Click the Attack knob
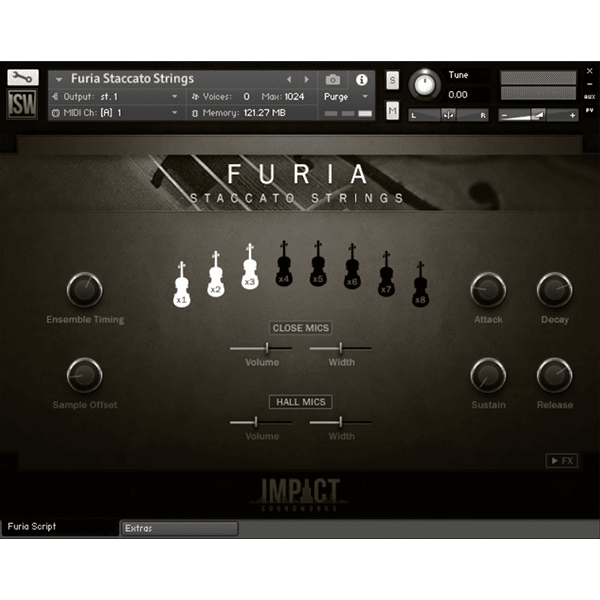Viewport: 600px width, 600px height. [488, 290]
